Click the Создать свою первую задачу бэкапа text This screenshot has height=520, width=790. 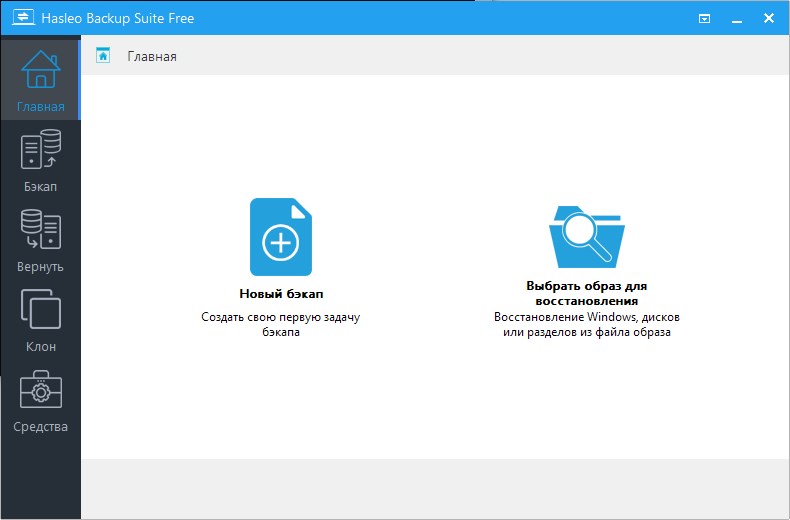point(281,324)
